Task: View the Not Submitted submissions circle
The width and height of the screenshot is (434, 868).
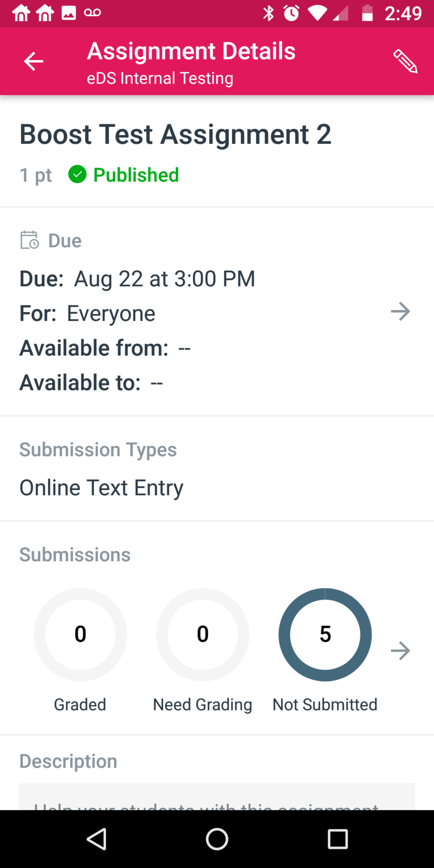Action: (x=325, y=634)
